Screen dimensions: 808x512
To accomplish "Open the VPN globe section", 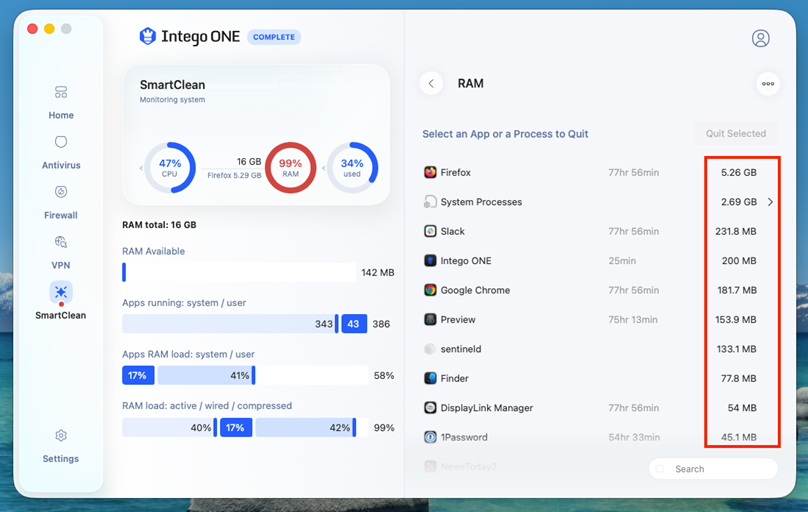I will (61, 252).
